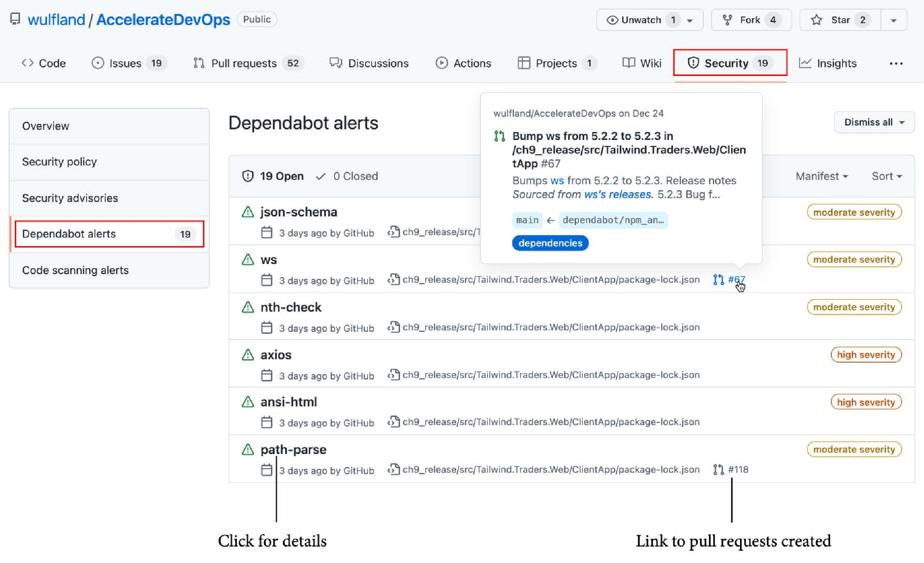Open the Wiki tab
Image resolution: width=924 pixels, height=563 pixels.
click(x=642, y=63)
